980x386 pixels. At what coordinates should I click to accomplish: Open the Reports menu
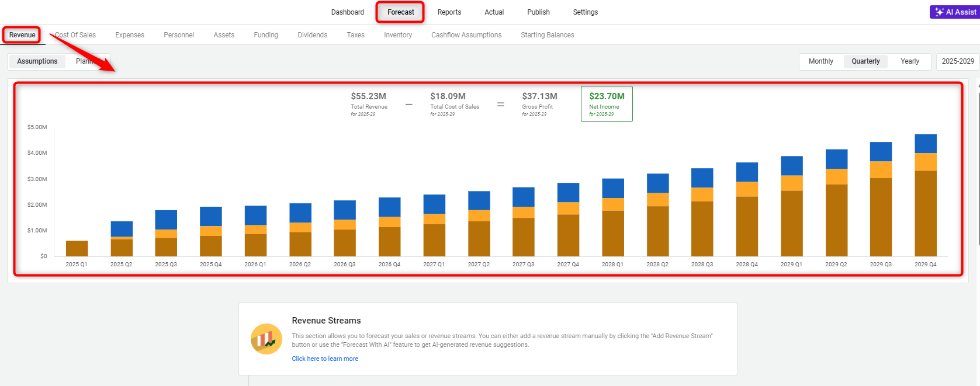(x=449, y=12)
